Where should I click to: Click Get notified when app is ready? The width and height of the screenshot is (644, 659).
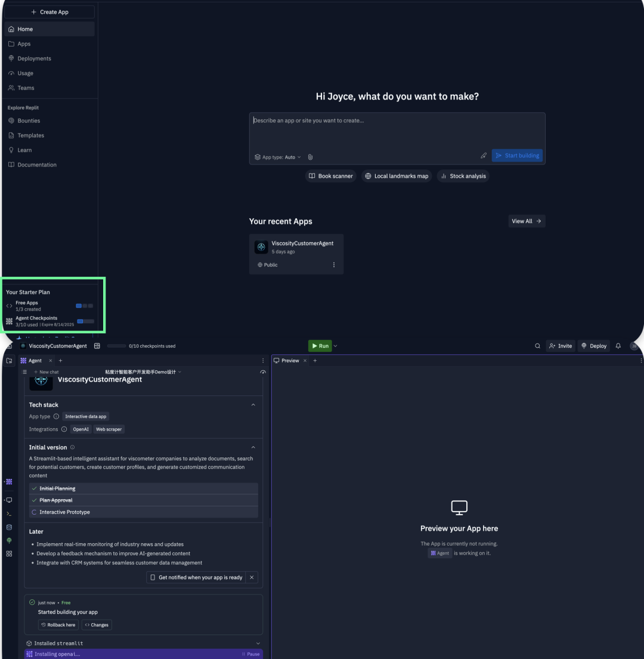point(196,577)
